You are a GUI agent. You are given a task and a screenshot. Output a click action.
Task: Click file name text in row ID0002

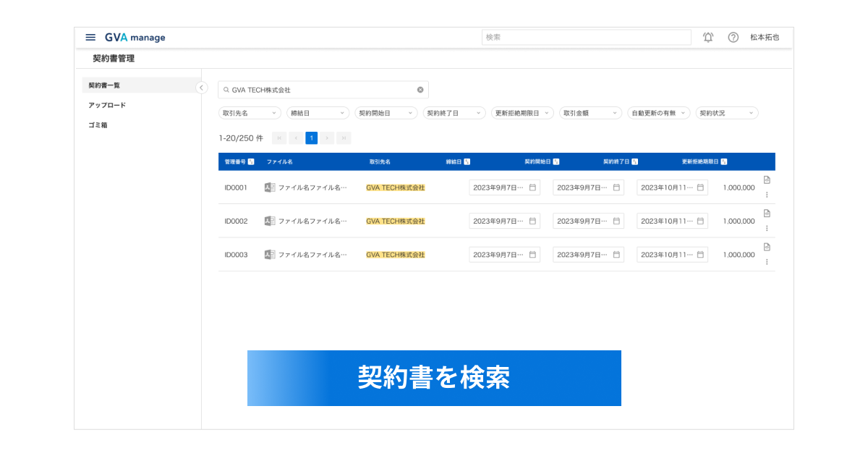[312, 221]
